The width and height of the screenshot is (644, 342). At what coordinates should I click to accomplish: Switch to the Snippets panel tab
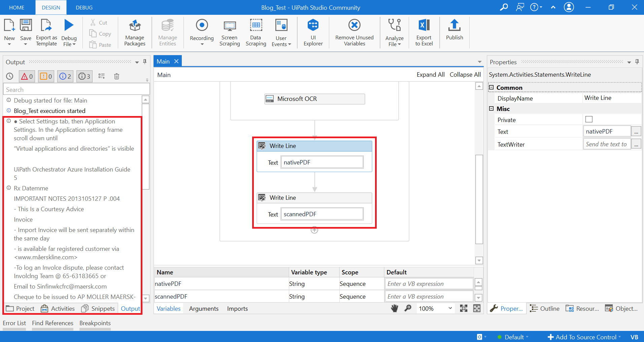tap(98, 308)
